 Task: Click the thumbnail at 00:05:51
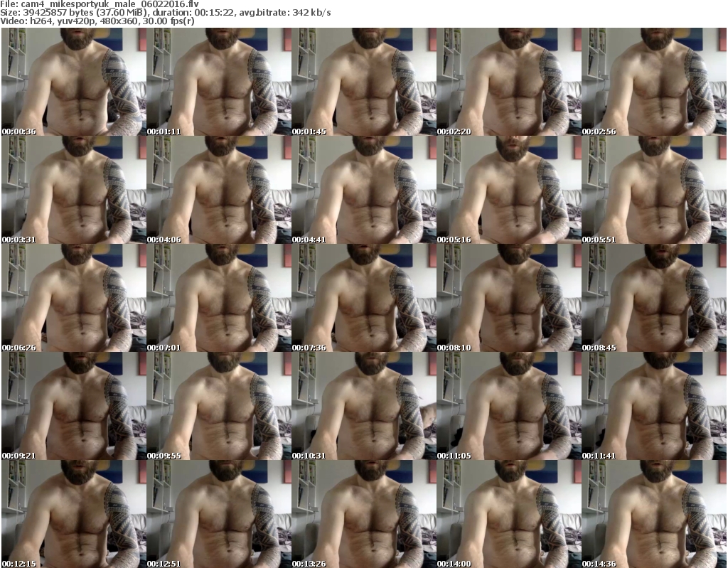pos(654,190)
